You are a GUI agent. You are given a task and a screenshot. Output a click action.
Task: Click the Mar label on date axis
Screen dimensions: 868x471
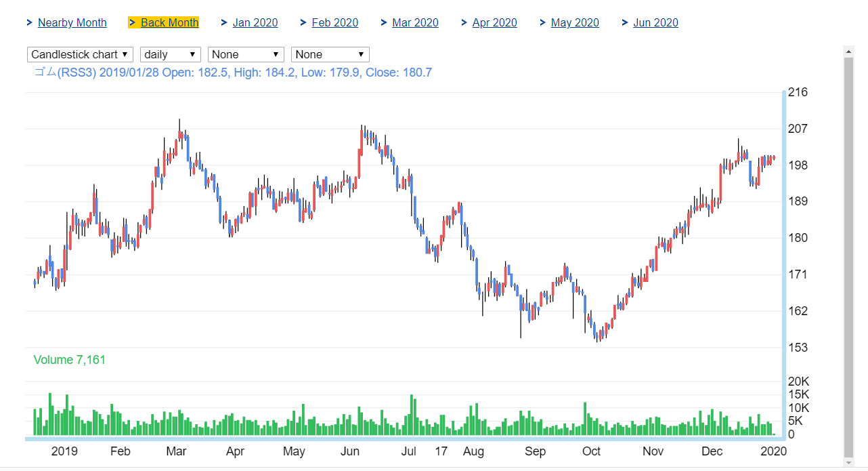(x=177, y=451)
